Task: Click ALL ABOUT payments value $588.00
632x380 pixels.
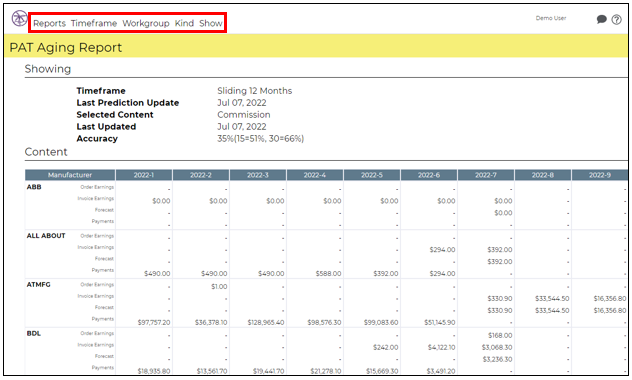Action: [328, 274]
